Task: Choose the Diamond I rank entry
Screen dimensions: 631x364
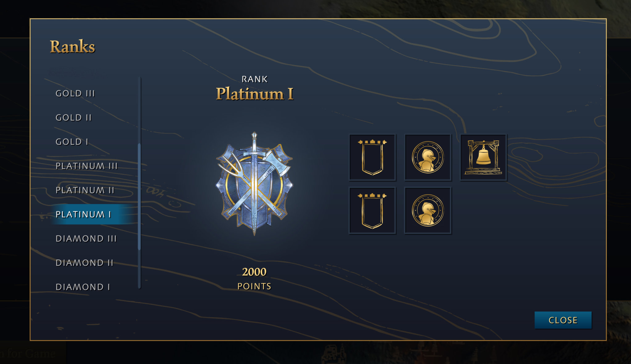Action: point(83,287)
